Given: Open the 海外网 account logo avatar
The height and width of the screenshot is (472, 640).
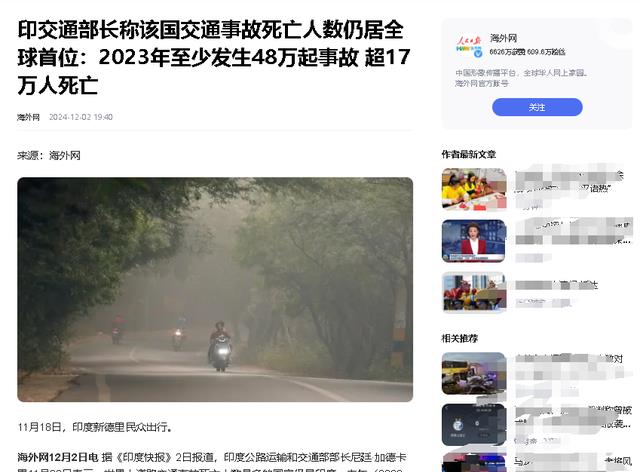Looking at the screenshot, I should pyautogui.click(x=469, y=47).
